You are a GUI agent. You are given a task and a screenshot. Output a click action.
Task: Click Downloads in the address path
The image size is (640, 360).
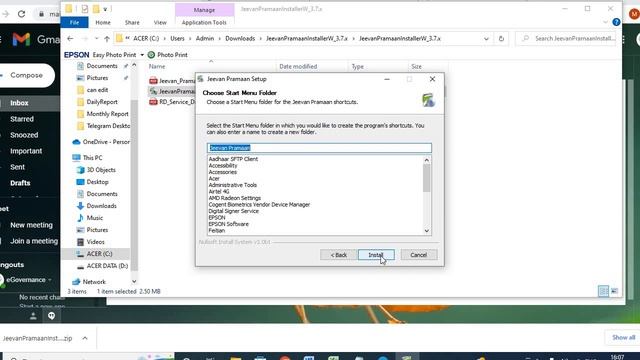tap(240, 38)
